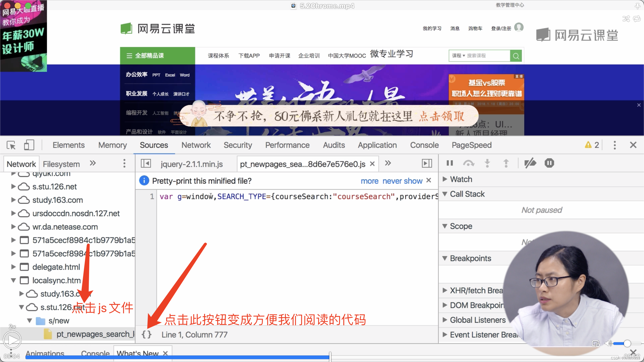Open the Security panel tab
The width and height of the screenshot is (644, 362).
[238, 145]
